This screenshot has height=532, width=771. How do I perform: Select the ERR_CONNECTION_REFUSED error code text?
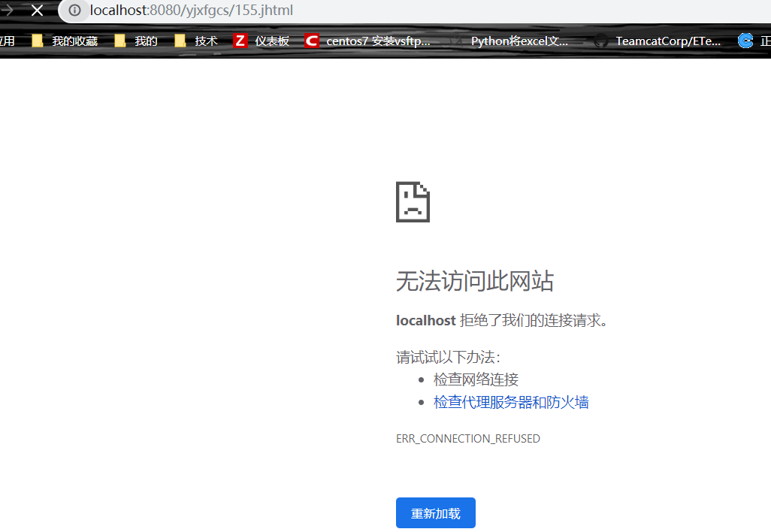click(x=468, y=439)
